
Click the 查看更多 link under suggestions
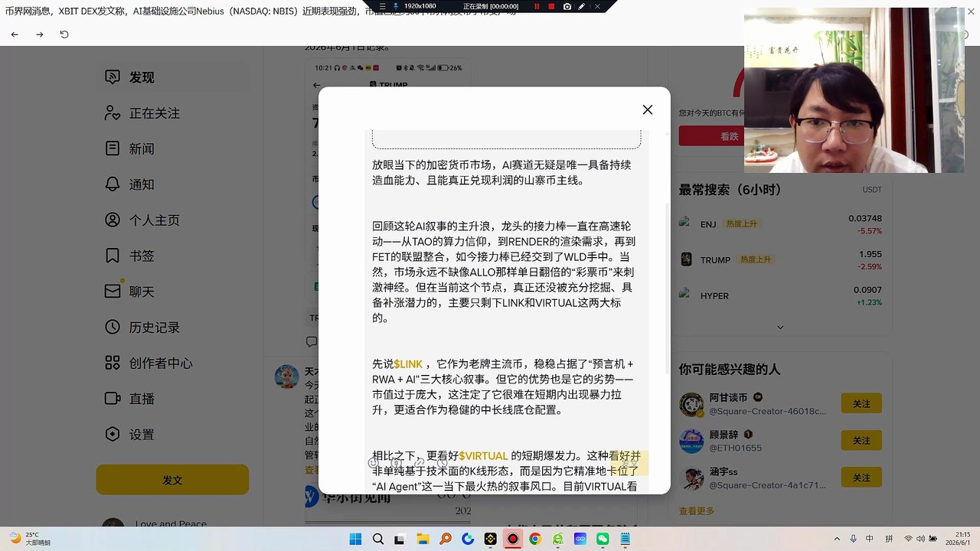tap(697, 511)
